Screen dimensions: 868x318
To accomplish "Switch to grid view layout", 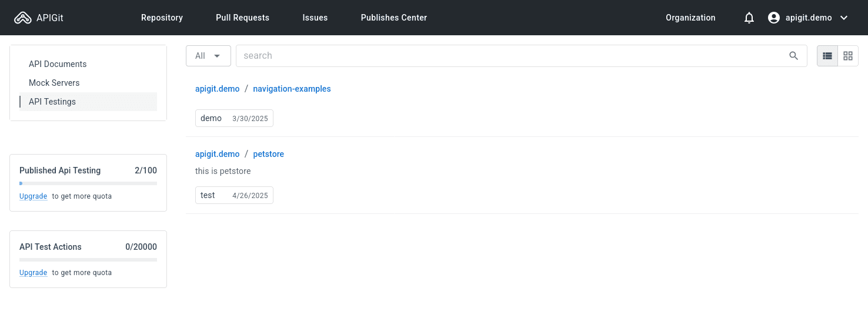I will [848, 56].
